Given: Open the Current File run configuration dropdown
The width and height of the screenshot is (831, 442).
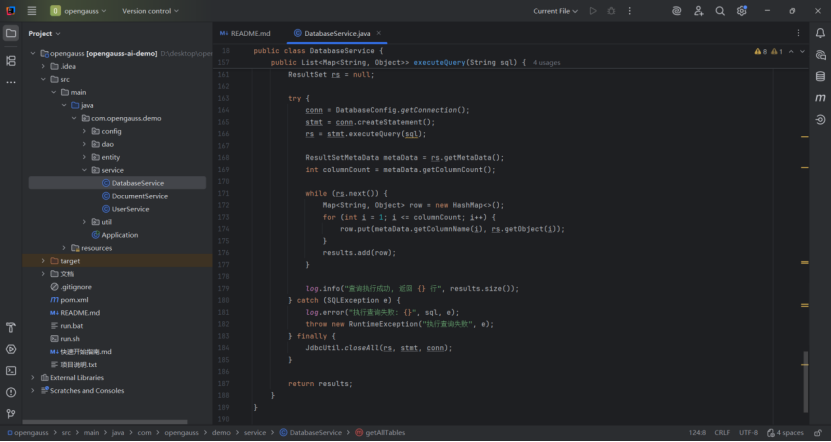Looking at the screenshot, I should click(555, 11).
